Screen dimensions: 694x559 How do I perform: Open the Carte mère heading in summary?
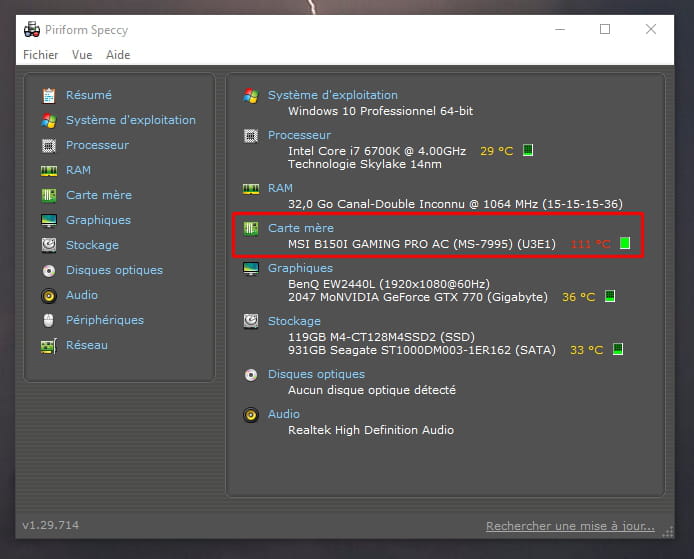coord(301,228)
